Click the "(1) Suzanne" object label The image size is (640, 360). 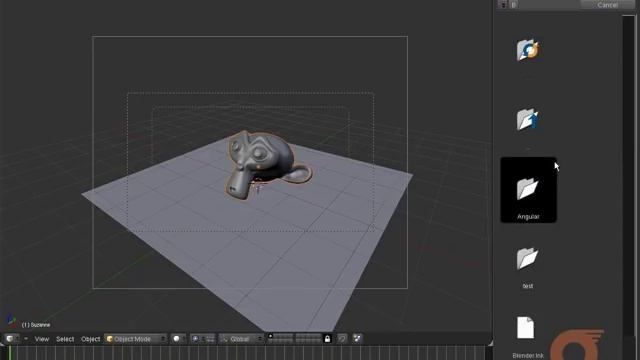tap(36, 325)
